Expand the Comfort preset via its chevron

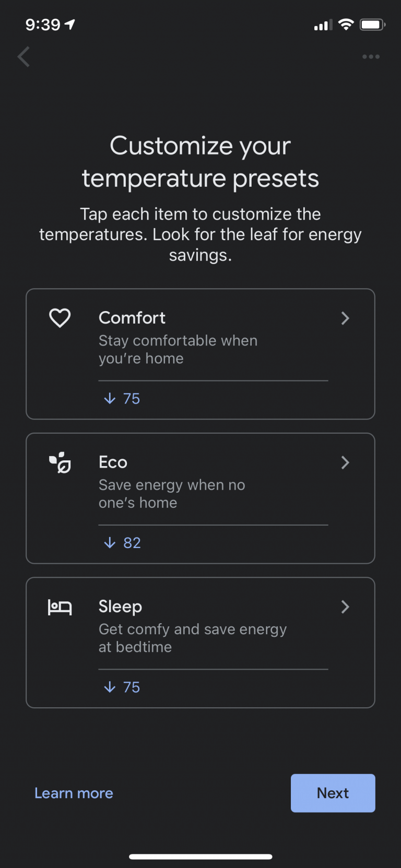click(345, 318)
